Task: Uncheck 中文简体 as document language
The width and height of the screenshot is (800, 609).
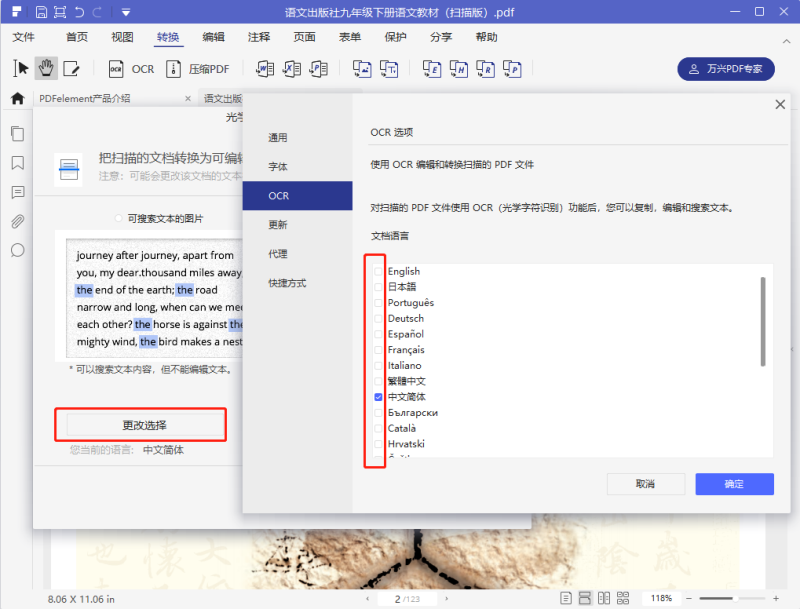Action: tap(378, 396)
